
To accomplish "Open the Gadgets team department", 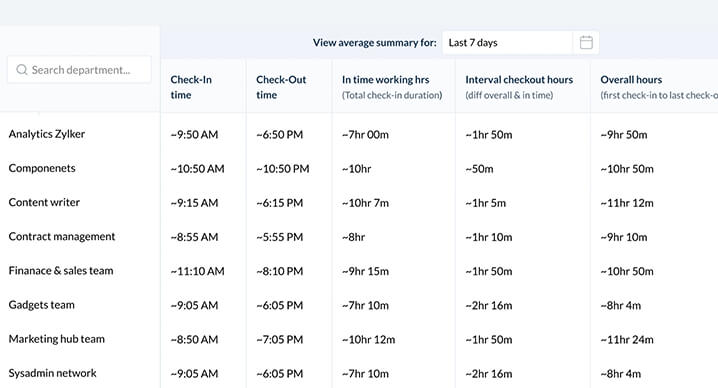I will tap(41, 305).
